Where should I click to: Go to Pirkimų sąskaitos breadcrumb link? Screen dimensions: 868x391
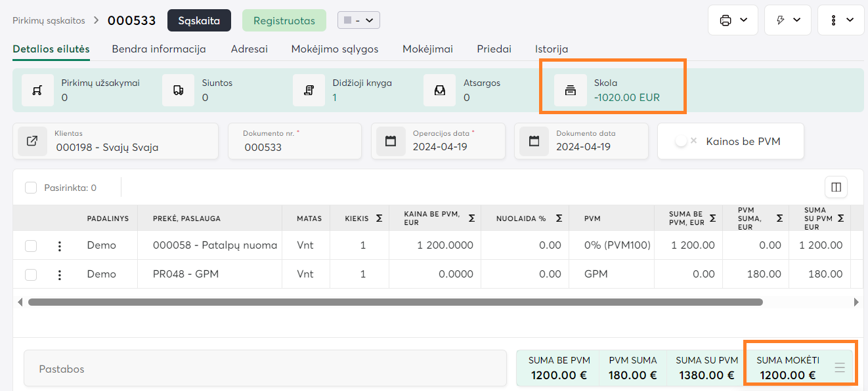click(49, 20)
